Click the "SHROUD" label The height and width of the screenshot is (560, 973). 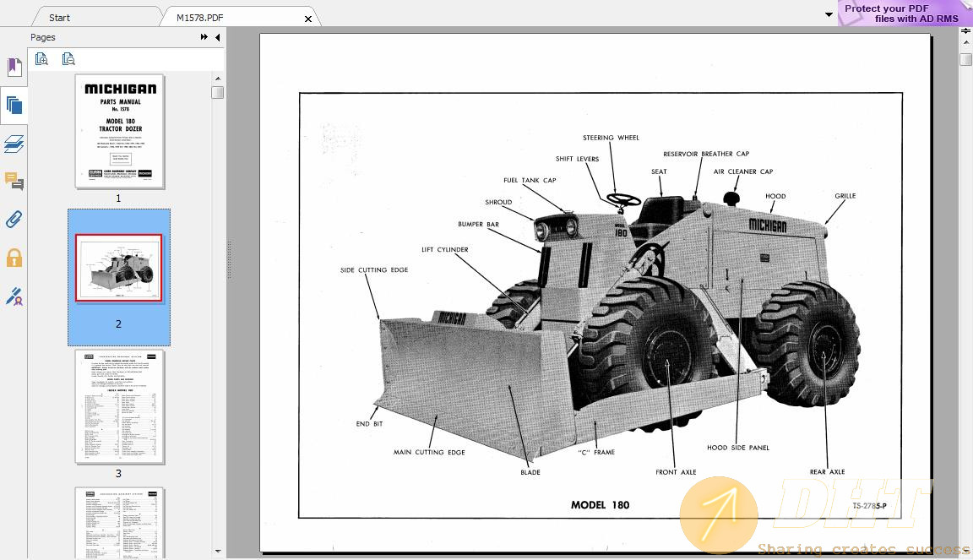click(498, 203)
